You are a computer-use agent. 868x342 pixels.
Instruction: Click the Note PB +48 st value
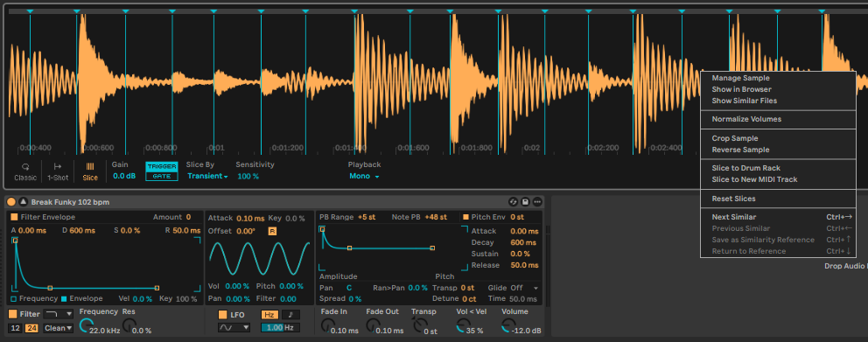pyautogui.click(x=436, y=217)
